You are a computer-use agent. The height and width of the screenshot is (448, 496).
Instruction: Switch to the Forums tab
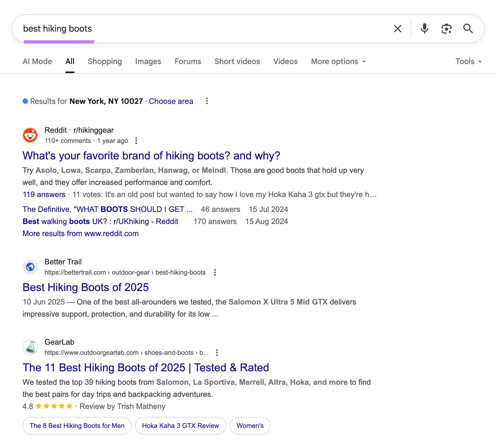pyautogui.click(x=188, y=61)
